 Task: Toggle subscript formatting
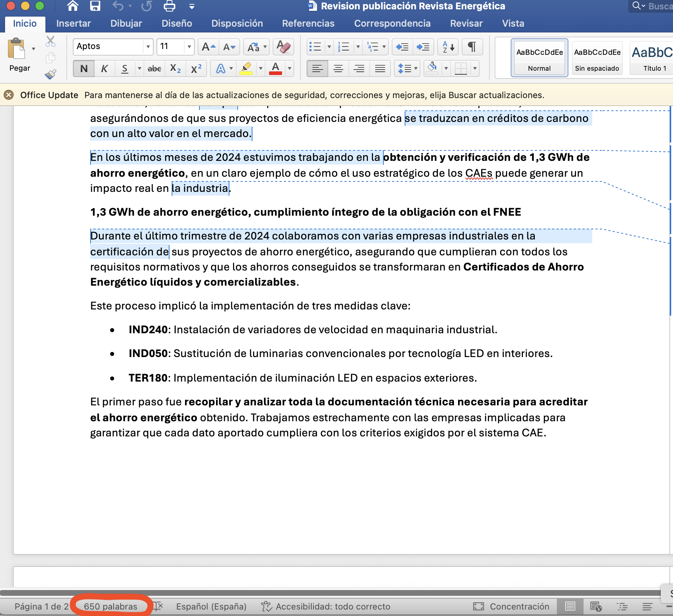[175, 69]
